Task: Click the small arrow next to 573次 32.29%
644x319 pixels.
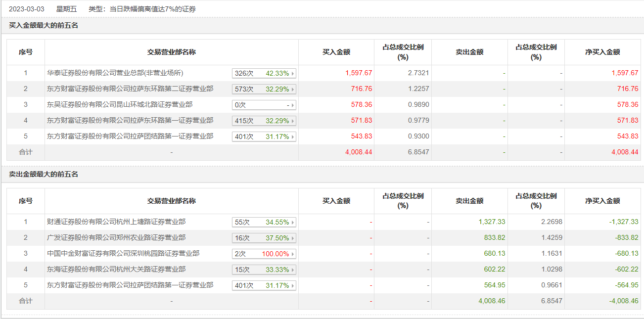Action: click(293, 89)
